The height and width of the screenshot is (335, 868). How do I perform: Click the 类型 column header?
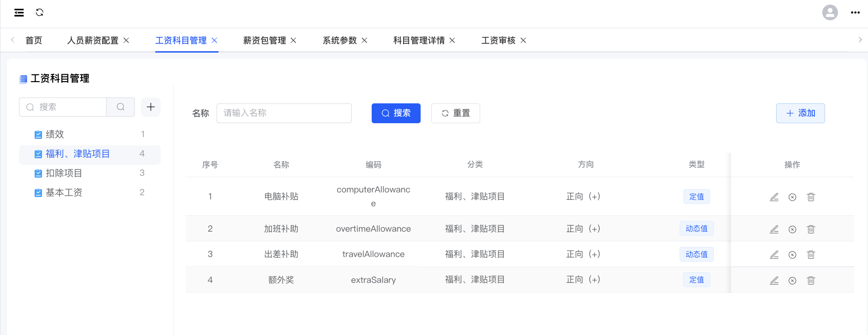[x=696, y=165]
